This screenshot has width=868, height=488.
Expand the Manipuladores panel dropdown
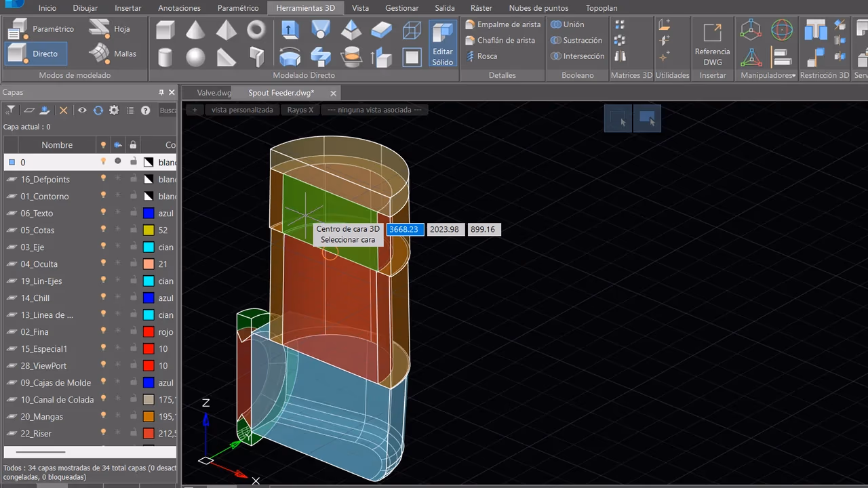pos(768,75)
